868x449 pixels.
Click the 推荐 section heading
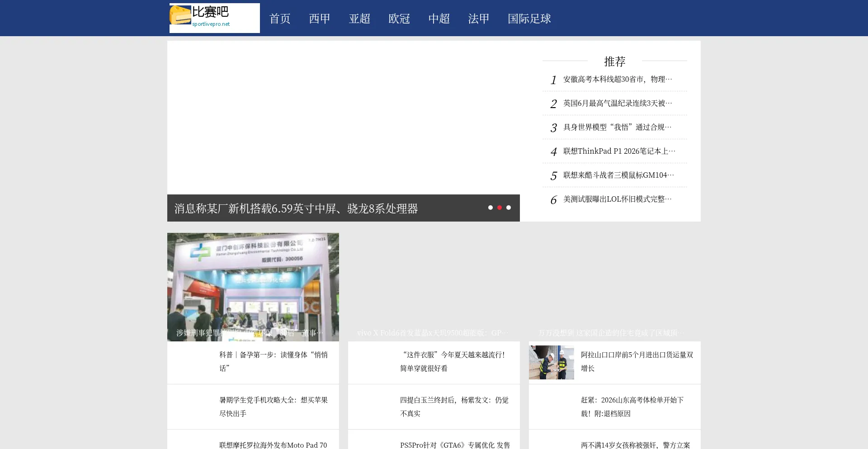click(615, 61)
